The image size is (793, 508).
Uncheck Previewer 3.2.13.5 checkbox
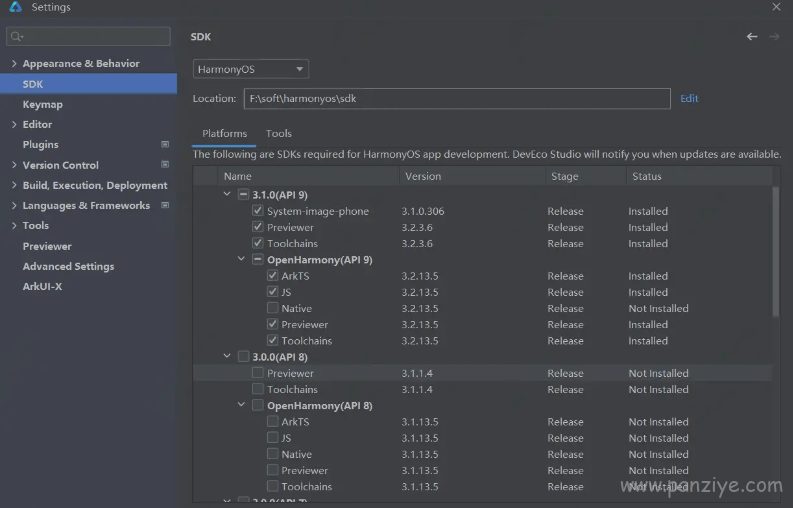273,324
